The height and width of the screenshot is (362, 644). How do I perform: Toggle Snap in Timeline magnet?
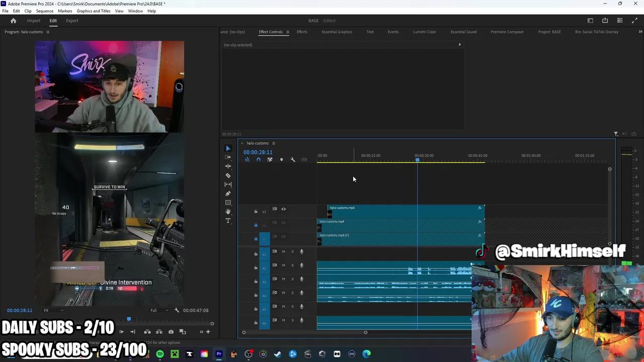pos(259,160)
